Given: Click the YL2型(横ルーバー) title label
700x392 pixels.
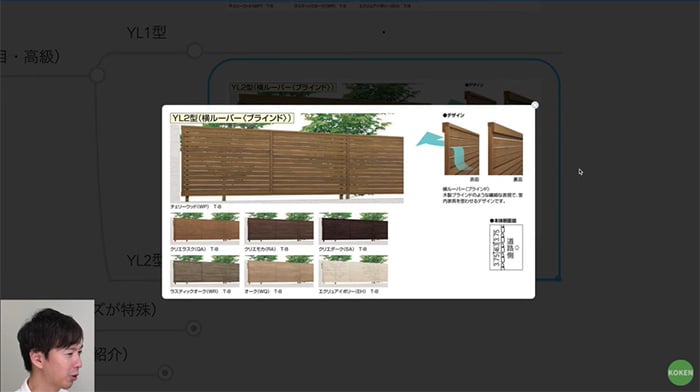Looking at the screenshot, I should click(x=232, y=118).
